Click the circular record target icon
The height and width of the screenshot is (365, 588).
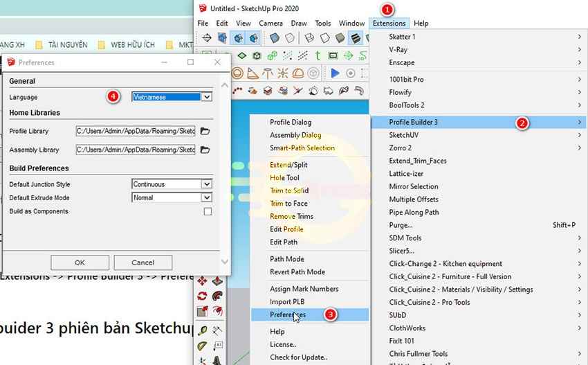click(x=350, y=73)
